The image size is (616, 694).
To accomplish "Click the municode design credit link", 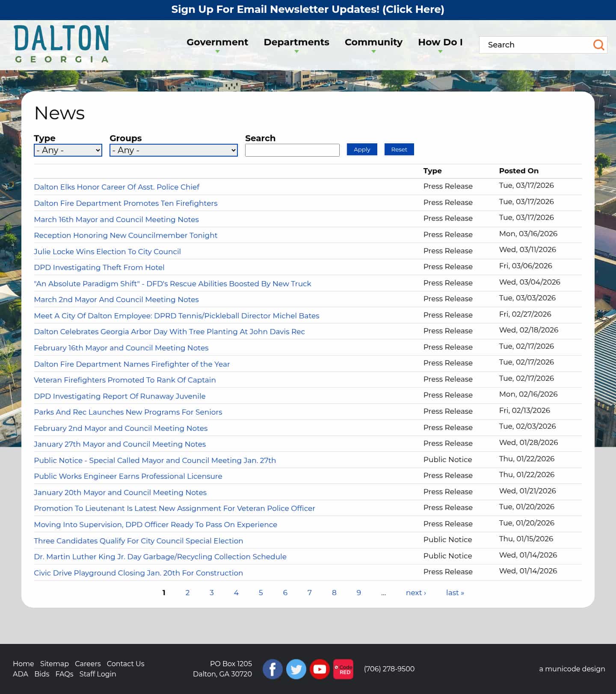I will pyautogui.click(x=572, y=669).
